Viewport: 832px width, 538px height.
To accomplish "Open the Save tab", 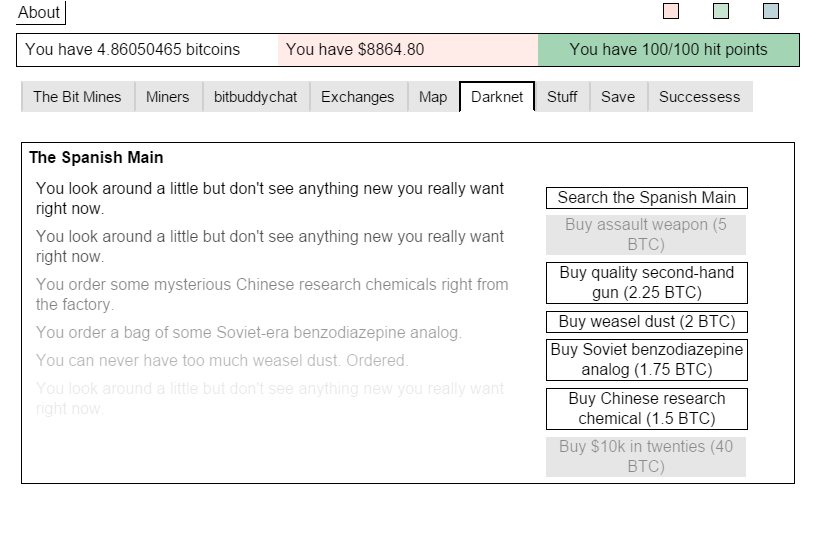I will click(x=618, y=97).
